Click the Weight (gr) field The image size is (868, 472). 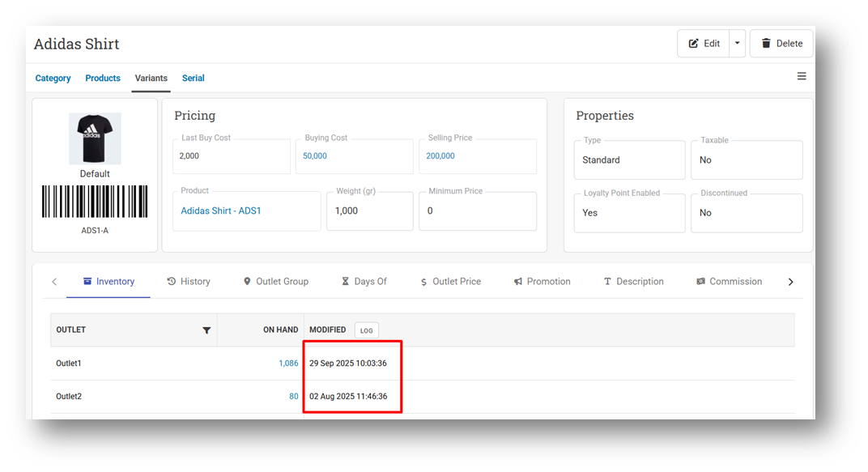370,210
